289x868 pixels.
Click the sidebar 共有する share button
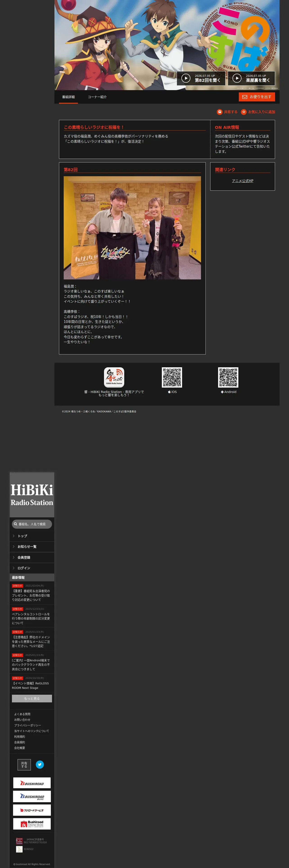(x=24, y=765)
